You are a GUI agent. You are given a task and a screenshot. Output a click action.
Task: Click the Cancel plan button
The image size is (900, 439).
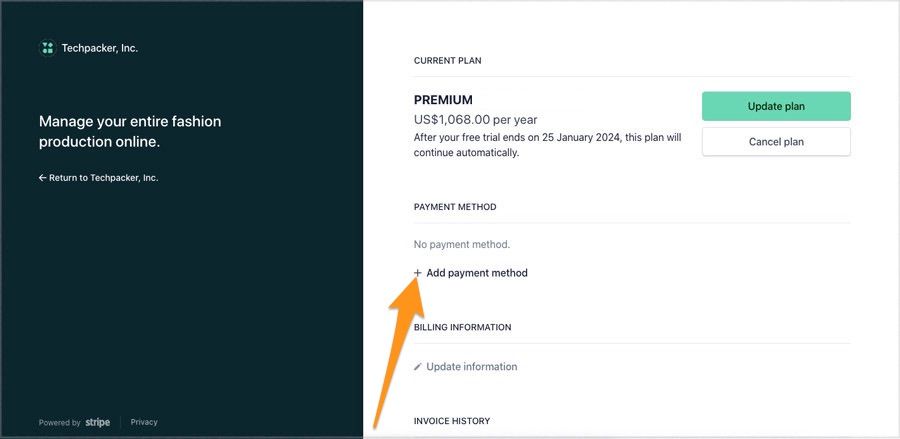click(776, 142)
